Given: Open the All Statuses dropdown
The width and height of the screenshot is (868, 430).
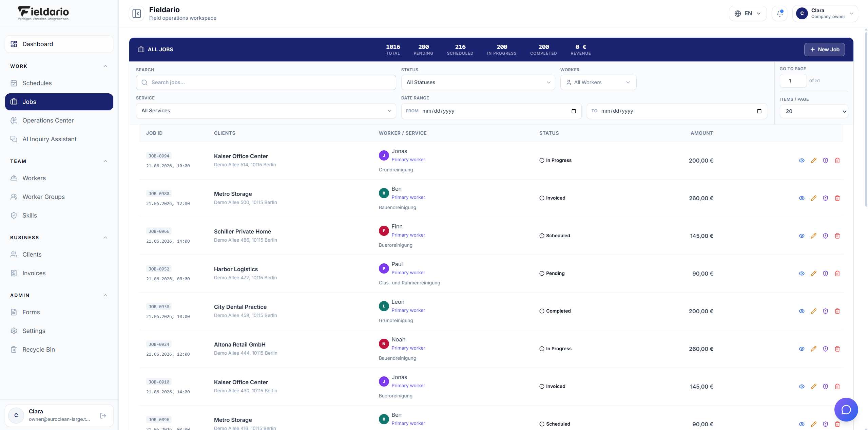Looking at the screenshot, I should pyautogui.click(x=478, y=82).
